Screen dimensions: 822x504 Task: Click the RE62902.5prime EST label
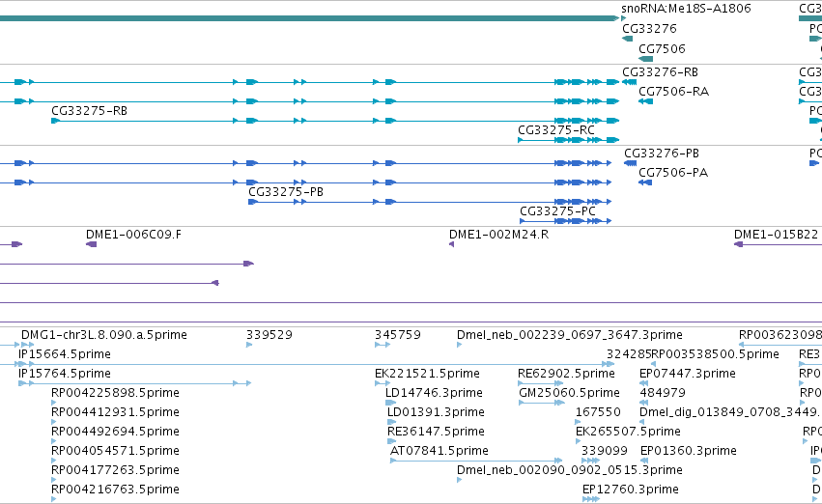(x=566, y=374)
